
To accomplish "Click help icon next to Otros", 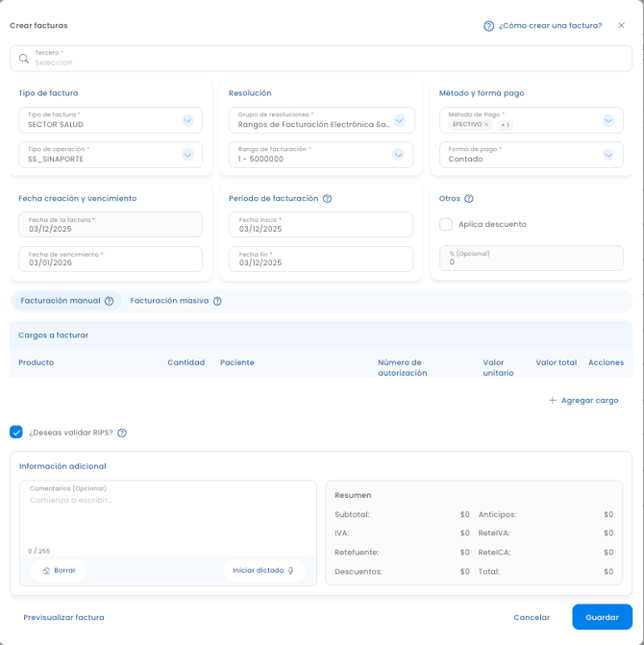I will (469, 199).
